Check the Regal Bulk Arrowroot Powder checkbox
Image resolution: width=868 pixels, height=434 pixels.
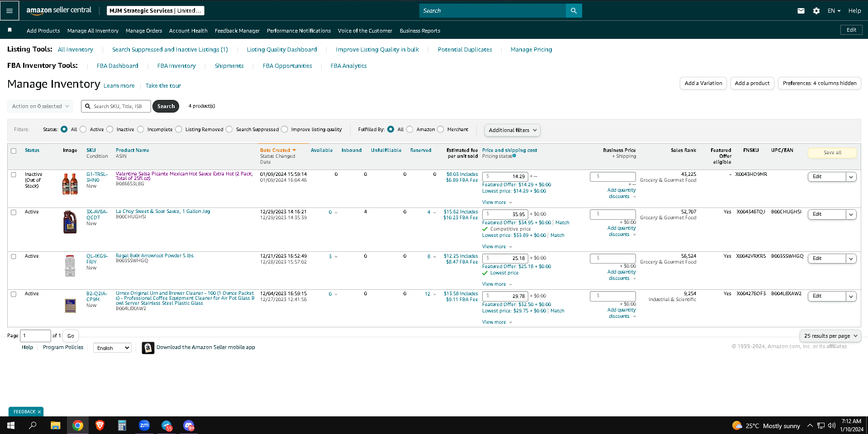(14, 256)
